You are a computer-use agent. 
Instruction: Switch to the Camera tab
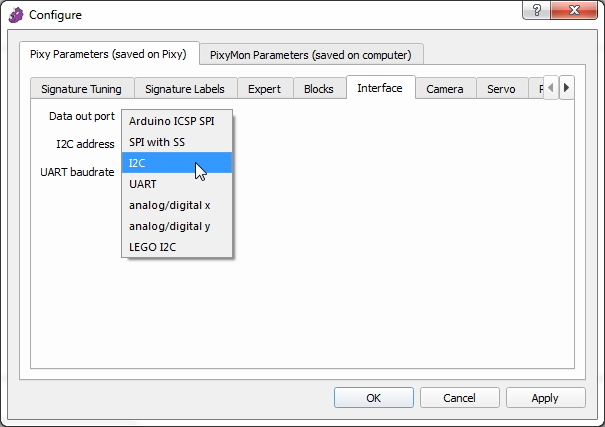click(444, 89)
